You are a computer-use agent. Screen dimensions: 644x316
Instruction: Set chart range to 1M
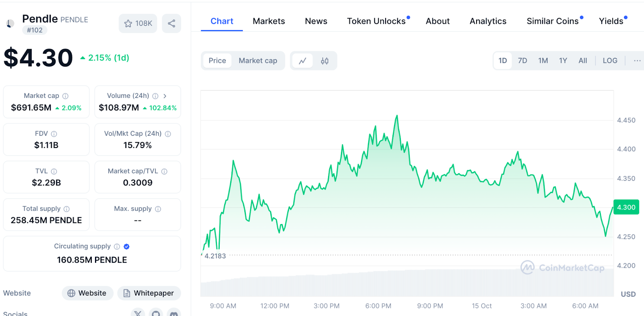[543, 61]
